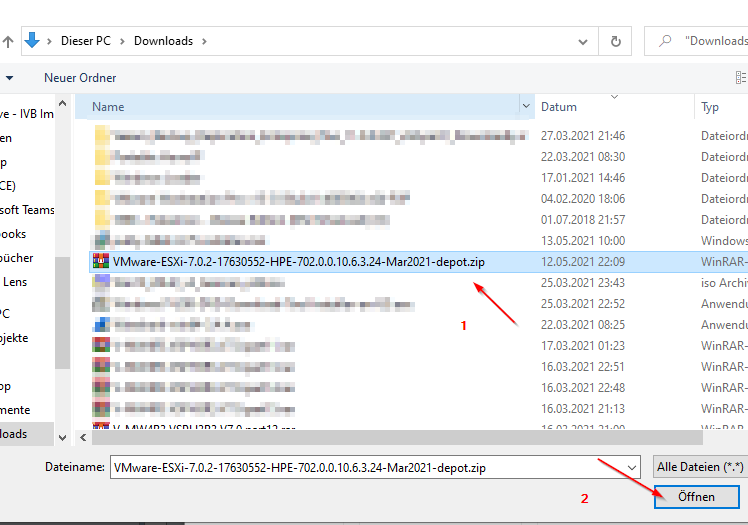
Task: Click the file list horizontal scrollbar thumb
Action: pos(397,437)
